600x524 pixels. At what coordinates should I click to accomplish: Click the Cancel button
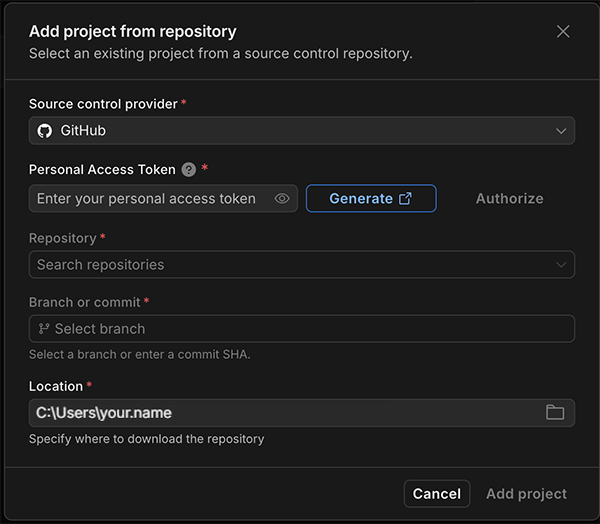(437, 494)
